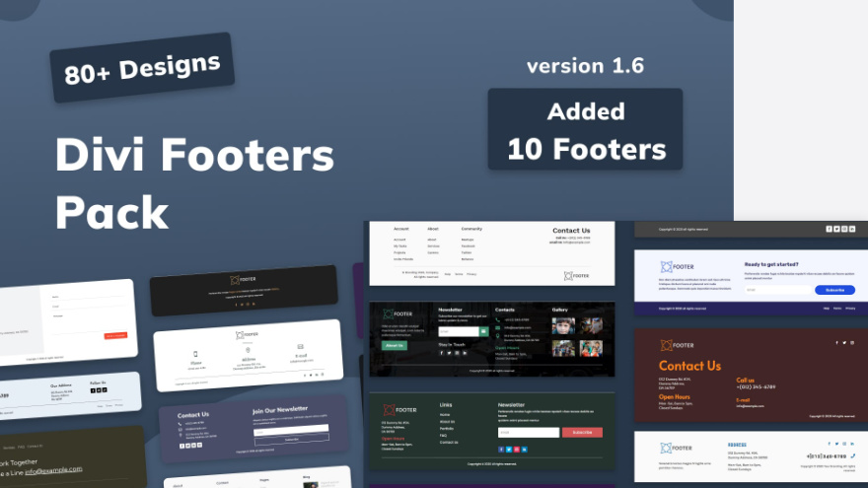This screenshot has height=488, width=868.
Task: Click the location pin Address icon in the white footer
Action: coord(249,350)
